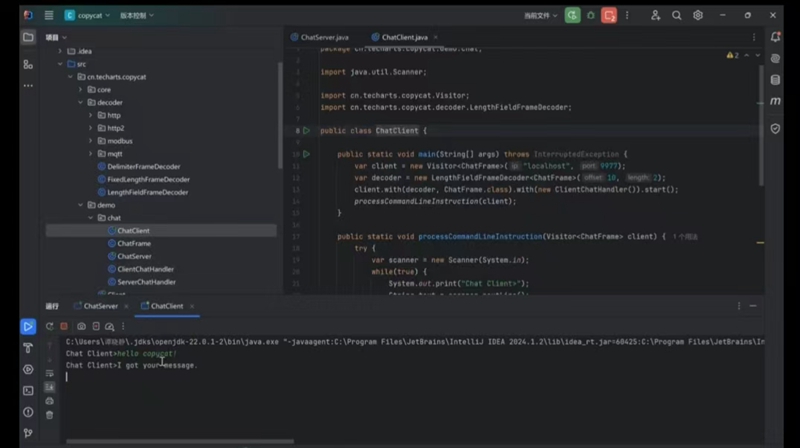Expand the http2 package
The width and height of the screenshot is (800, 448).
[x=91, y=128]
